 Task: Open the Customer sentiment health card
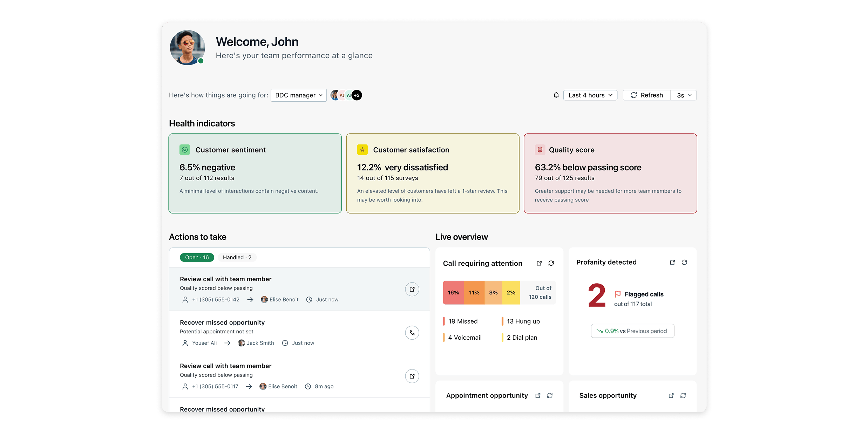(255, 173)
